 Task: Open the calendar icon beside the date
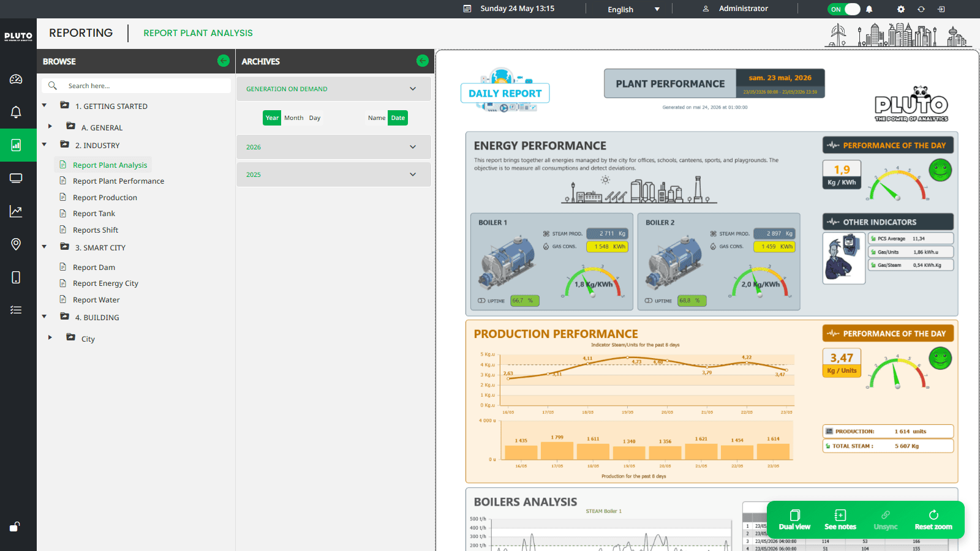[x=467, y=9]
